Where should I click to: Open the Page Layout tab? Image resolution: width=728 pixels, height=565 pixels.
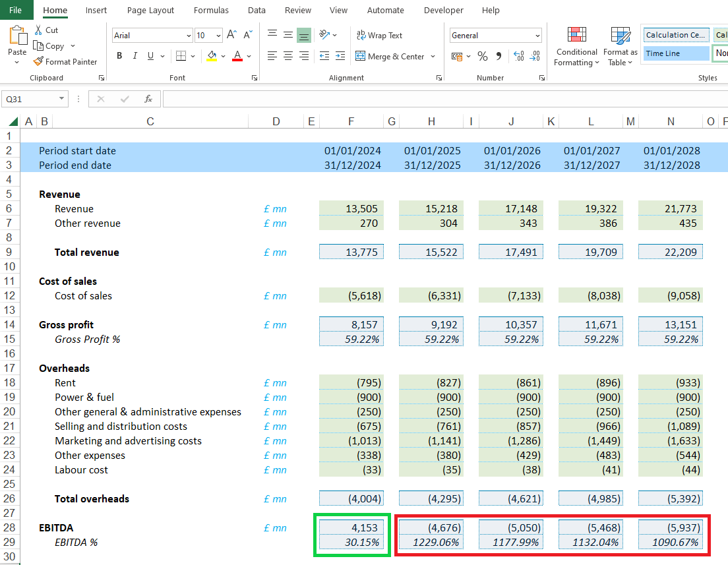coord(150,11)
